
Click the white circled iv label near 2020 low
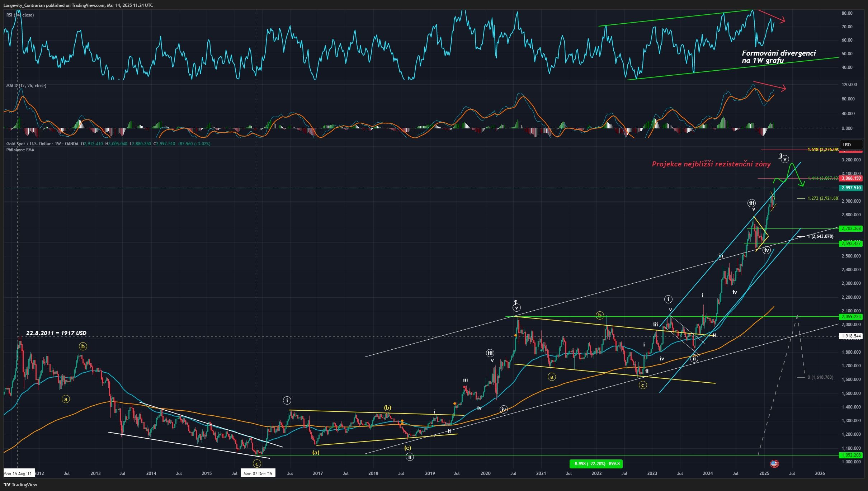(504, 409)
